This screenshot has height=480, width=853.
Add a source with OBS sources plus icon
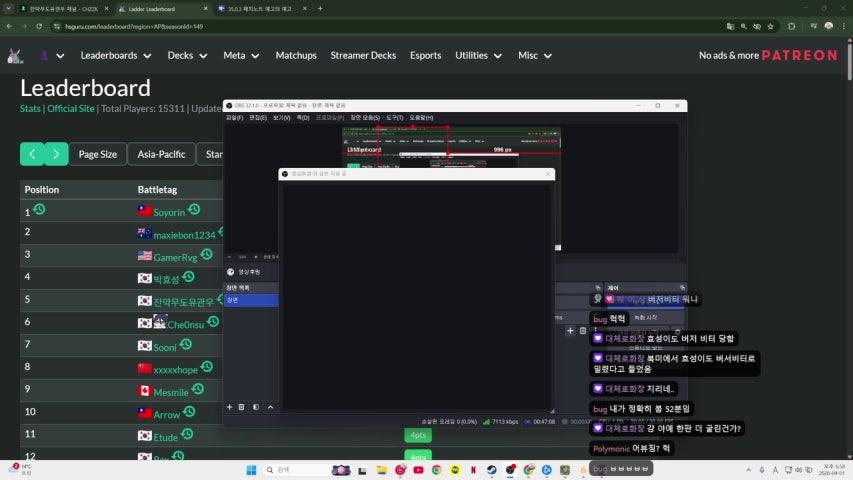click(x=570, y=330)
